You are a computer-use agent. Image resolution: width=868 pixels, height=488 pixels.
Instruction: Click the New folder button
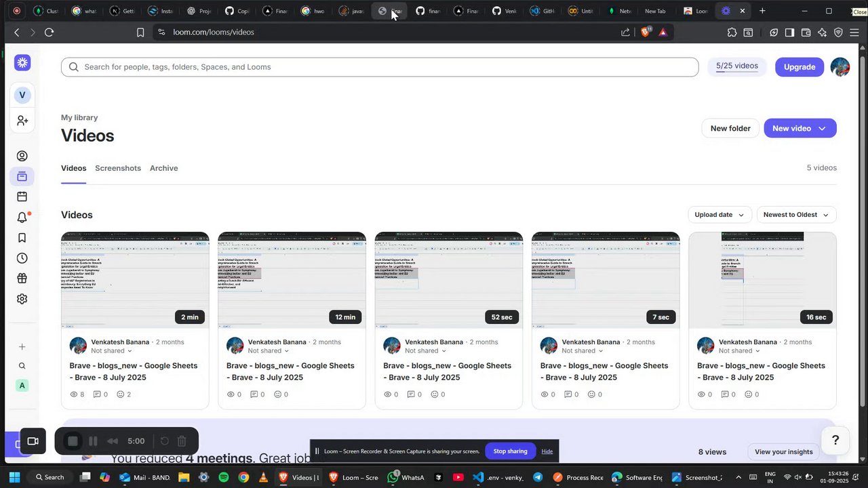coord(730,128)
